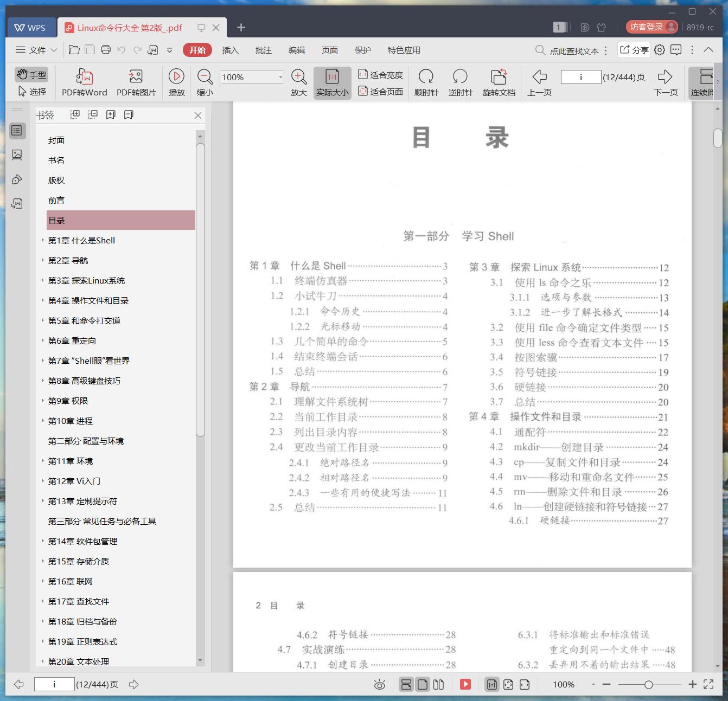The image size is (728, 701).
Task: Click the bookmarks panel scrollbar
Action: (x=200, y=290)
